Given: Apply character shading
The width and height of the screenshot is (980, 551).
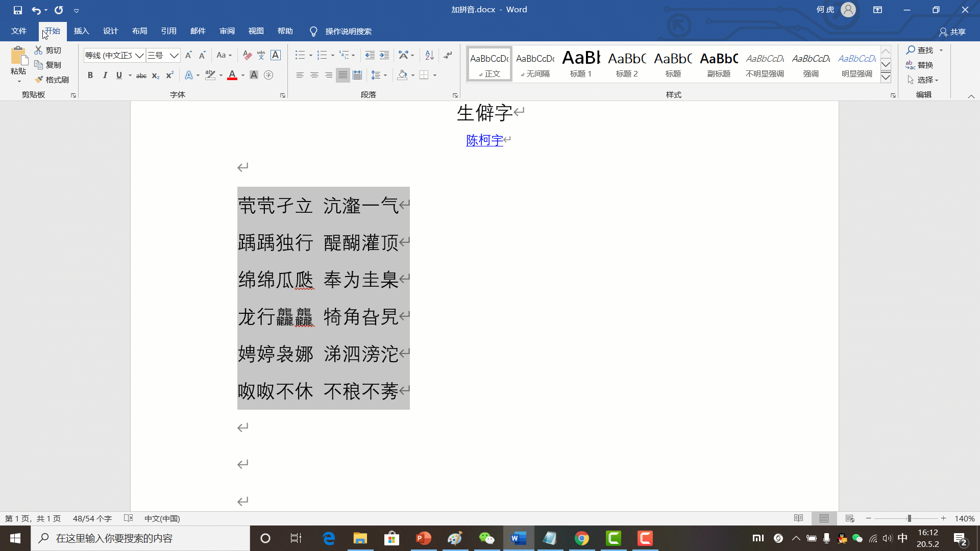Looking at the screenshot, I should pos(254,76).
